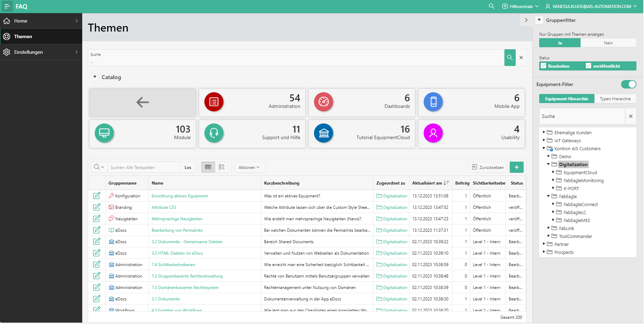The width and height of the screenshot is (644, 324).
Task: Open the Aktionen dropdown menu
Action: [x=249, y=167]
